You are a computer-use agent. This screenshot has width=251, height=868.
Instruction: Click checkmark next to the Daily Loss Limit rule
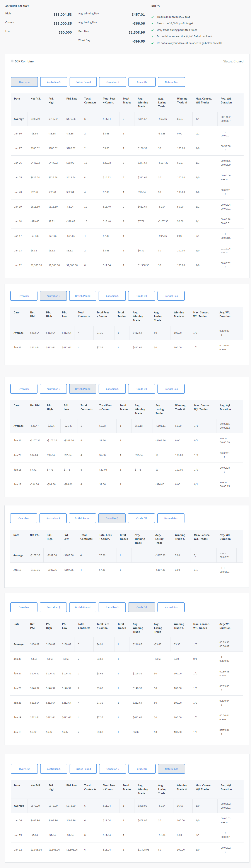pyautogui.click(x=152, y=37)
